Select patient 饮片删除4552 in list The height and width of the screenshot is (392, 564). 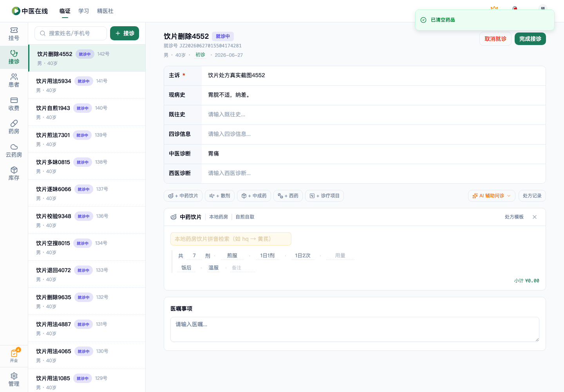click(87, 58)
